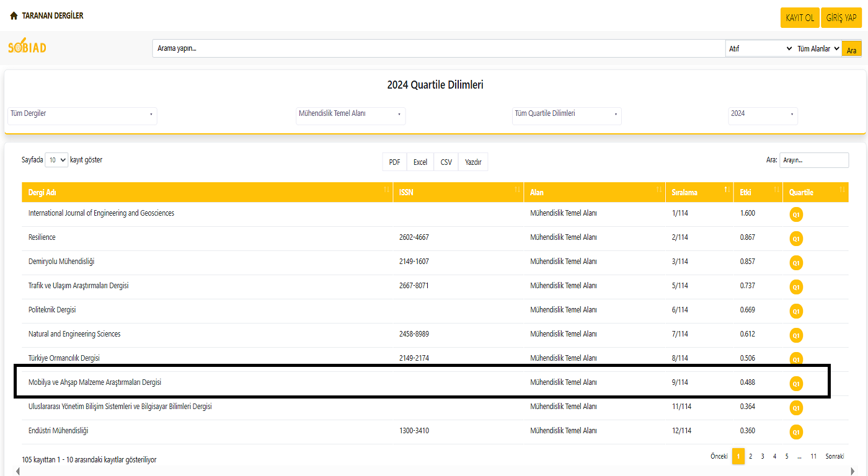Click Q1 badge for Politeknik Dergisi

(x=796, y=311)
